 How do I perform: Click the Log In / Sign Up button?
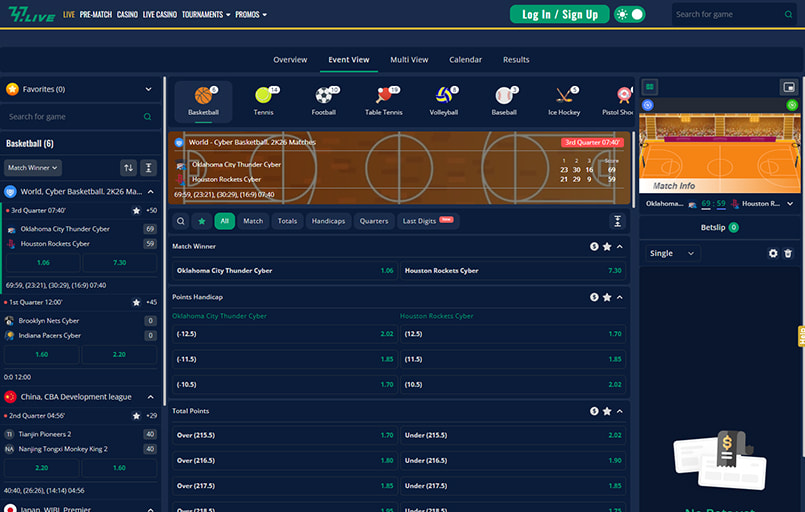[559, 14]
